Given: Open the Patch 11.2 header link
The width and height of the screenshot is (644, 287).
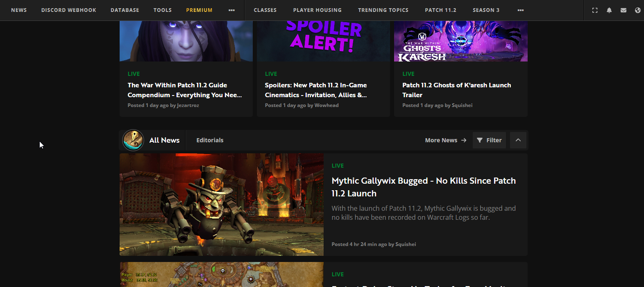Looking at the screenshot, I should [440, 10].
